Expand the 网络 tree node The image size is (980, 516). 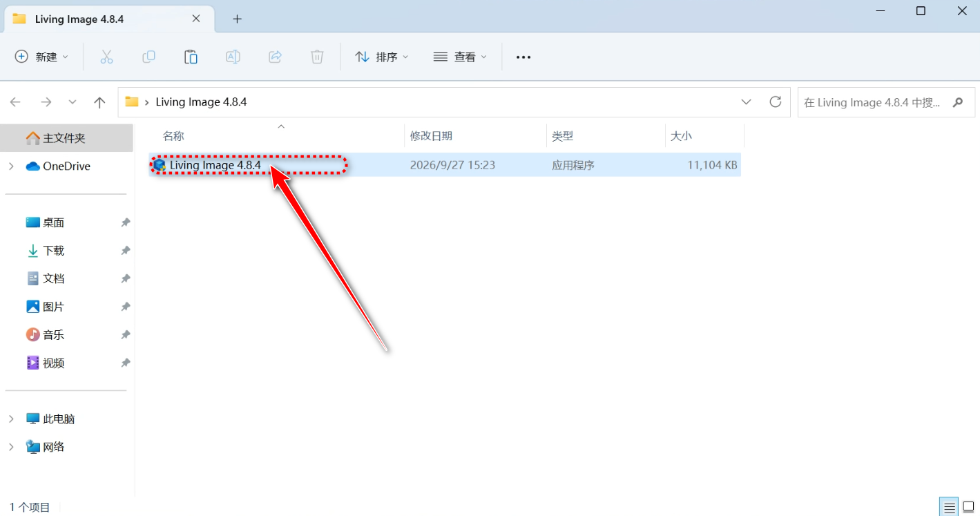tap(11, 447)
